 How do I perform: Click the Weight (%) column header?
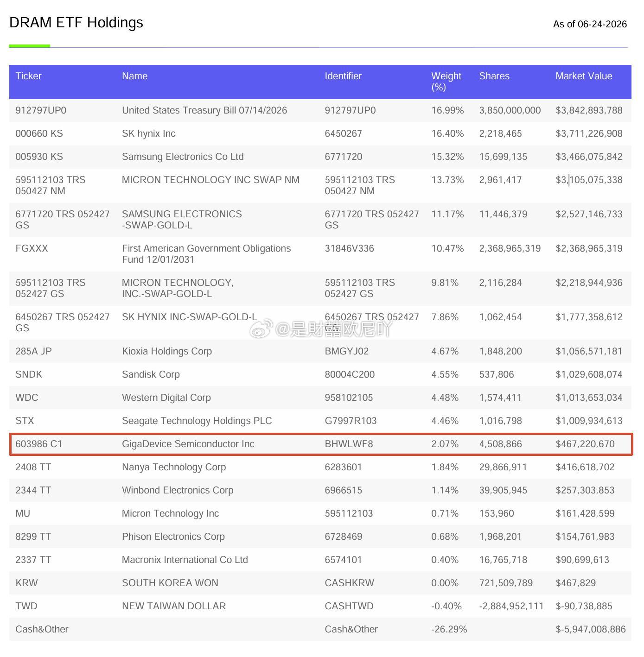point(446,82)
